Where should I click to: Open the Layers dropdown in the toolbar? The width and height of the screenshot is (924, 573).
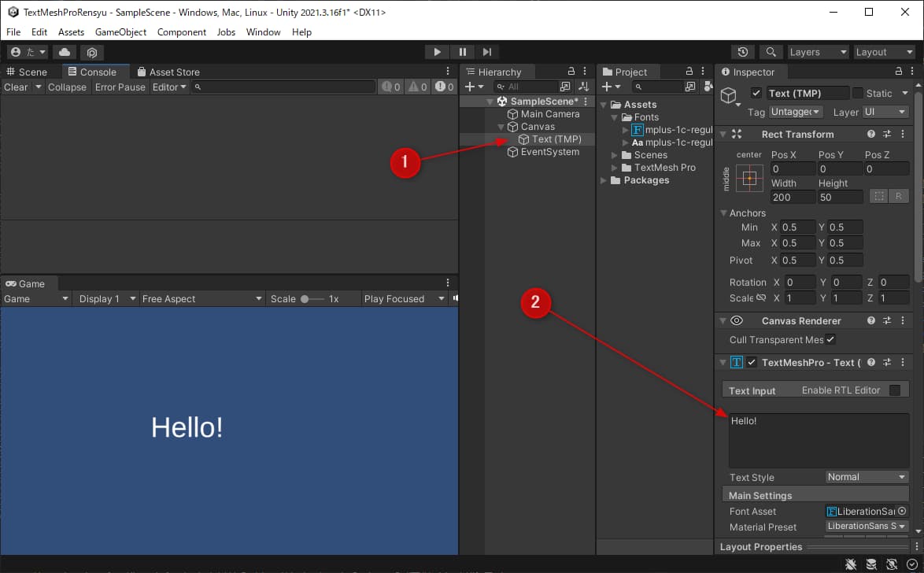(x=818, y=52)
